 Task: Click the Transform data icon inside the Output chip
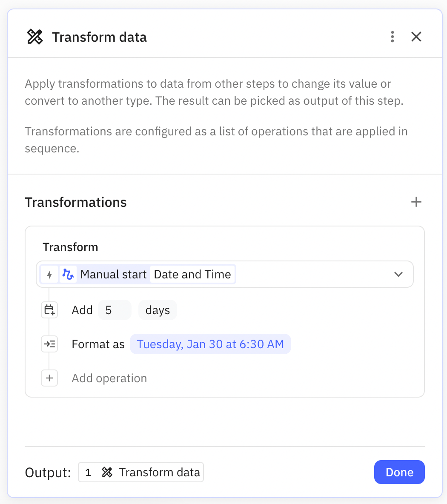point(107,472)
